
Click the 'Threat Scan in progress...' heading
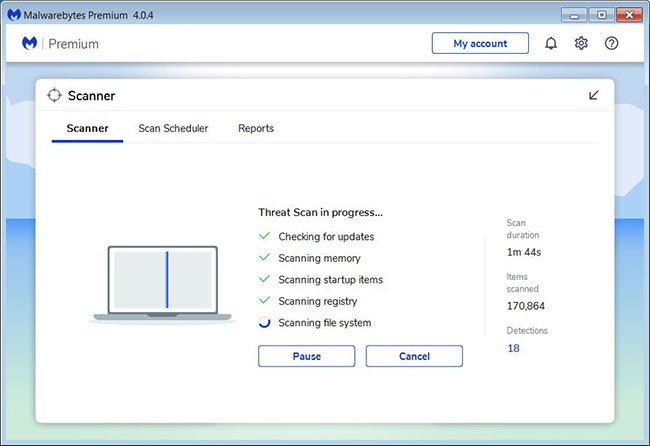320,212
